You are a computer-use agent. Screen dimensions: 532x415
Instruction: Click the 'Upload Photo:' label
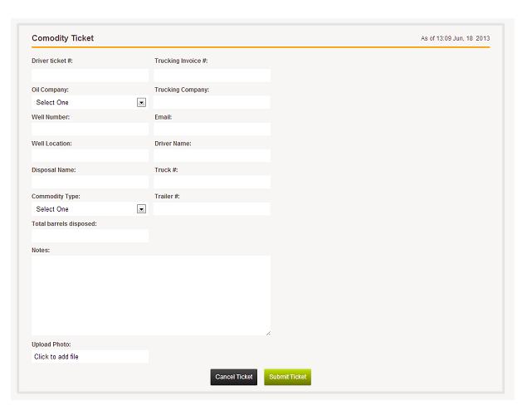pos(51,344)
